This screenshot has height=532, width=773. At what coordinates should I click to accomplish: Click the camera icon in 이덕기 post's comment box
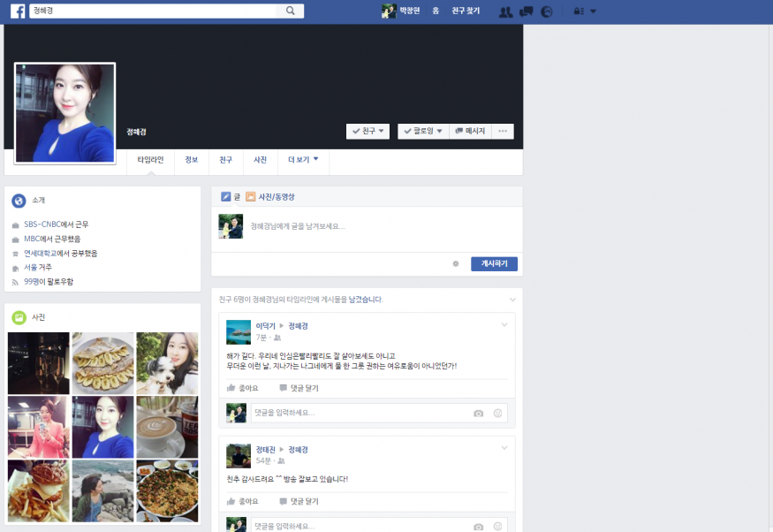[x=478, y=413]
